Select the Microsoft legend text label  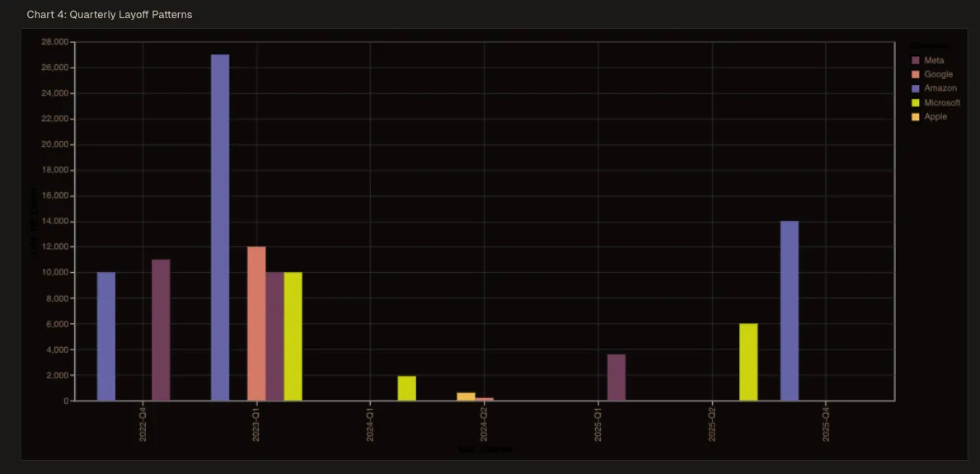942,102
